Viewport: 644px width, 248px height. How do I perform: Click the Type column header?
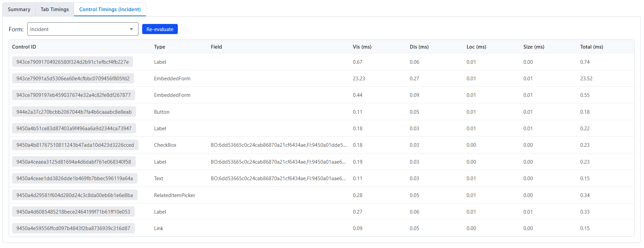pos(160,47)
